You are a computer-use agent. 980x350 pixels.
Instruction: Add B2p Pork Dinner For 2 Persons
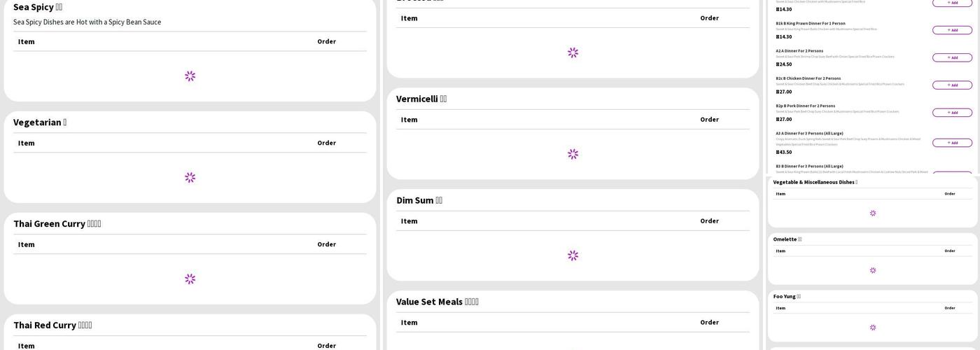click(952, 113)
